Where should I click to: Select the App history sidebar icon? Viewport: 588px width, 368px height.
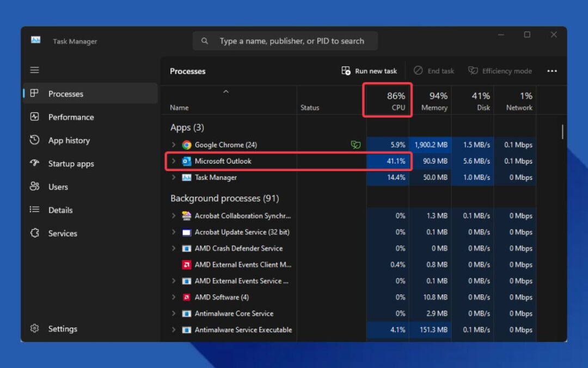coord(34,140)
